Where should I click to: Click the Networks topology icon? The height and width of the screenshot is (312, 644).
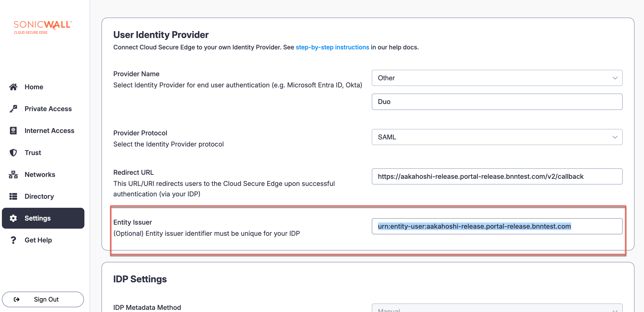(13, 175)
